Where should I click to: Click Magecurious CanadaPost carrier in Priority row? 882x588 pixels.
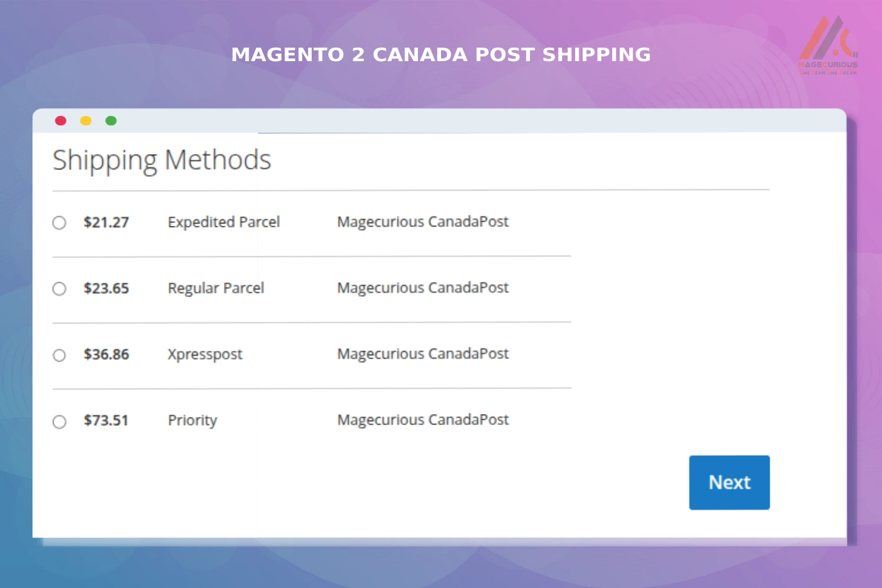coord(423,420)
